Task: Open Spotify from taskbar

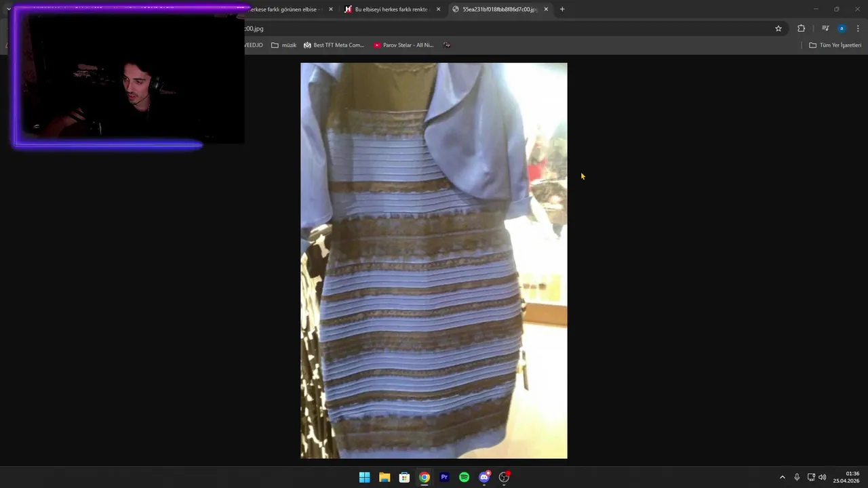Action: click(465, 477)
